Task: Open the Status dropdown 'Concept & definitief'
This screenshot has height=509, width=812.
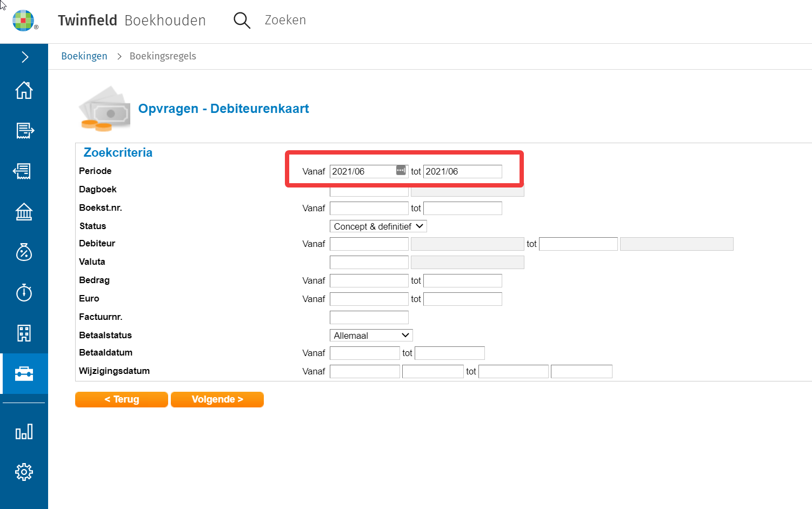Action: click(x=378, y=226)
